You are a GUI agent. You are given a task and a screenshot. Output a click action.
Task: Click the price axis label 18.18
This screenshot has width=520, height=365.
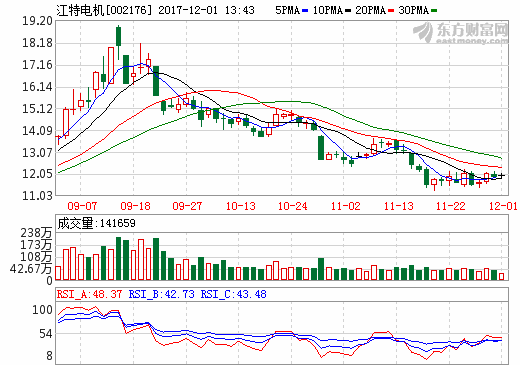coord(37,43)
